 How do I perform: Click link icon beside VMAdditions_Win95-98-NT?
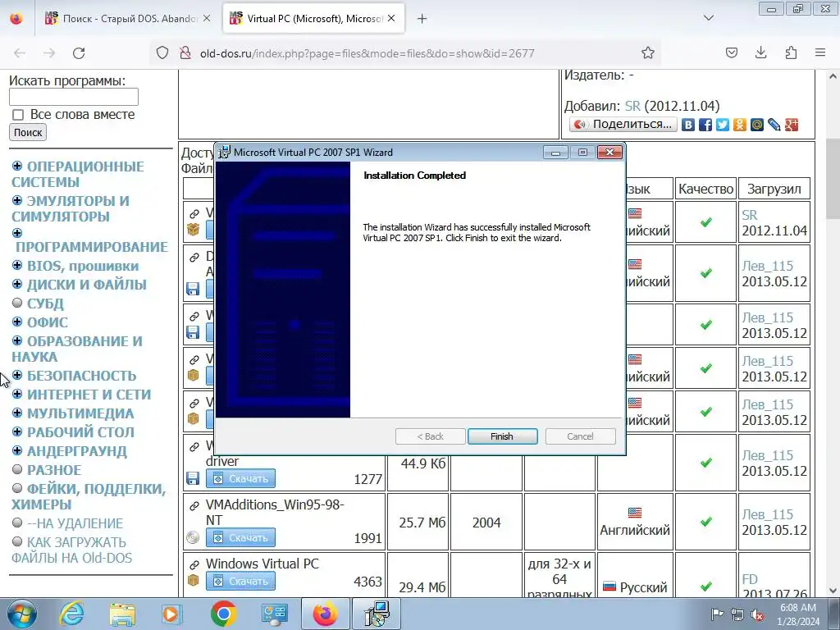pos(194,505)
